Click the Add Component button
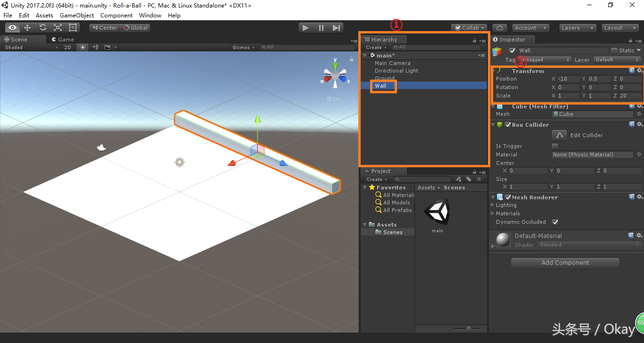This screenshot has height=343, width=644. pyautogui.click(x=565, y=263)
